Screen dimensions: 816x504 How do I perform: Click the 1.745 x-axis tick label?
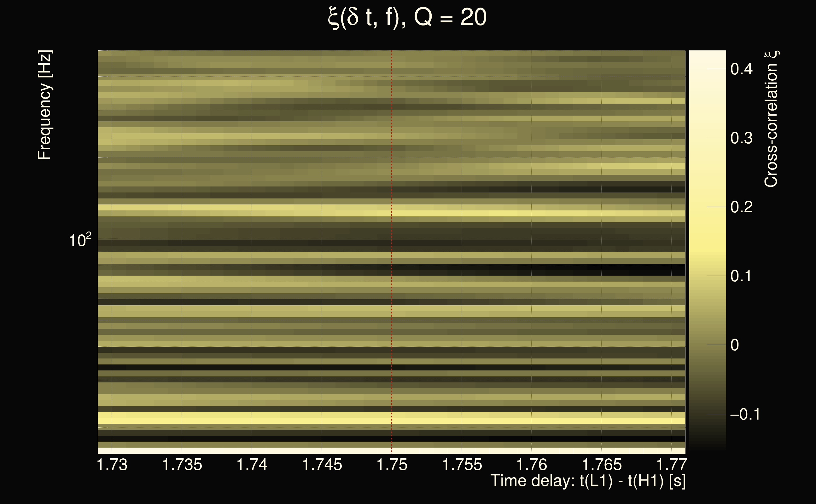[x=322, y=465]
